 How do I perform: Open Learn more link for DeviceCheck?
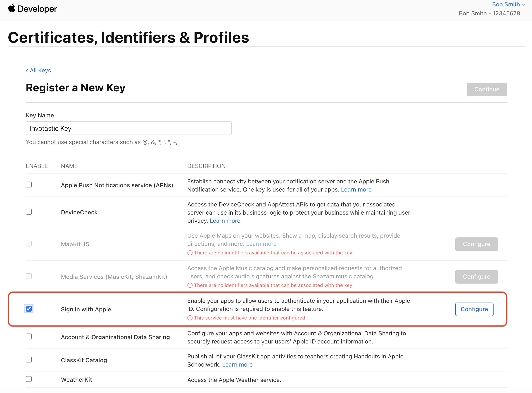[225, 221]
